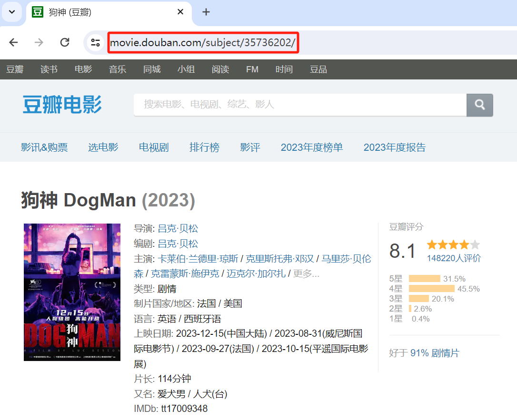Open 2023年度榜单 link
The image size is (517, 420).
click(x=312, y=147)
